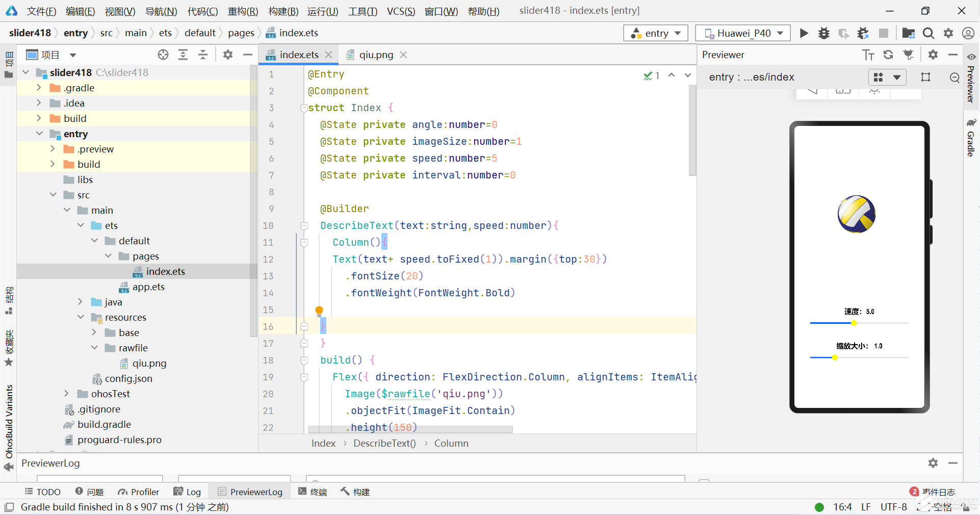The image size is (980, 515).
Task: Open the TODO tool window
Action: 43,492
